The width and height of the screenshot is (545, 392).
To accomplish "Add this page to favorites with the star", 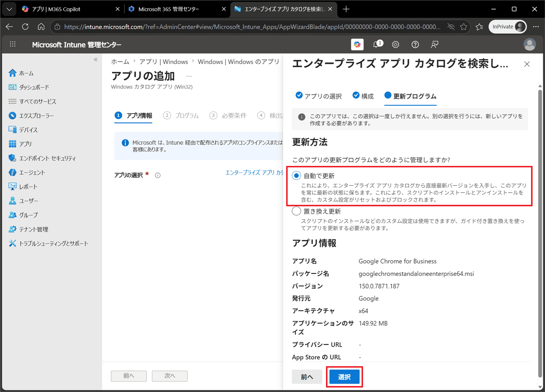I will pyautogui.click(x=464, y=26).
